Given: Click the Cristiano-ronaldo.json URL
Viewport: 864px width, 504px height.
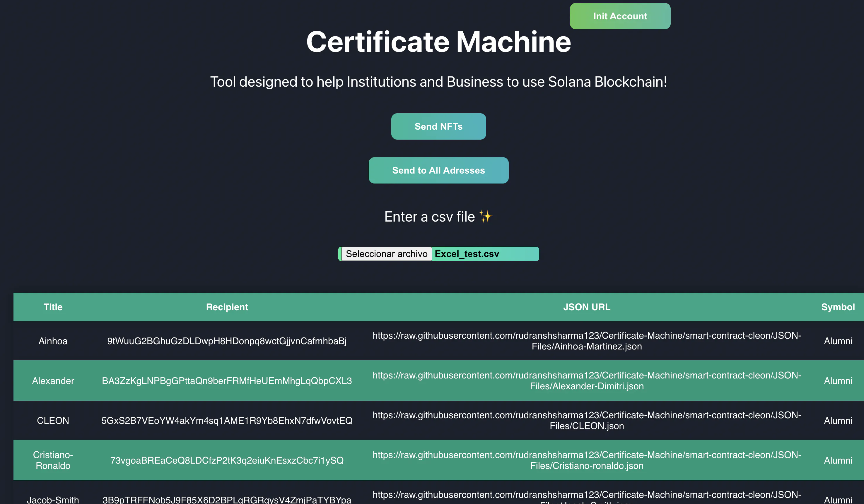Looking at the screenshot, I should [x=586, y=460].
